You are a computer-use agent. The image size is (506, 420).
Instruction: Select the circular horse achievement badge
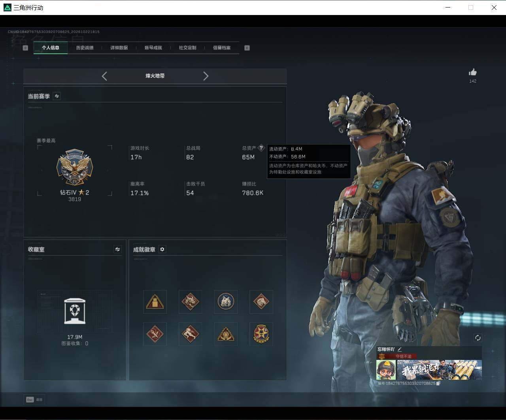click(226, 302)
